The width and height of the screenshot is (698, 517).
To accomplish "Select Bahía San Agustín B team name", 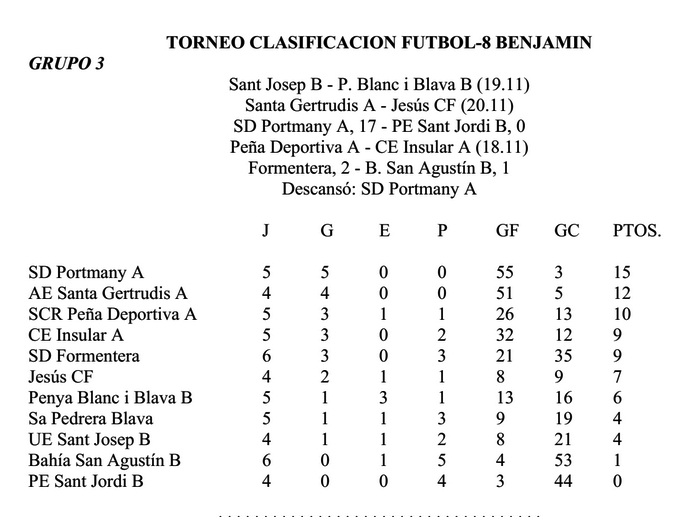I will pyautogui.click(x=104, y=461).
